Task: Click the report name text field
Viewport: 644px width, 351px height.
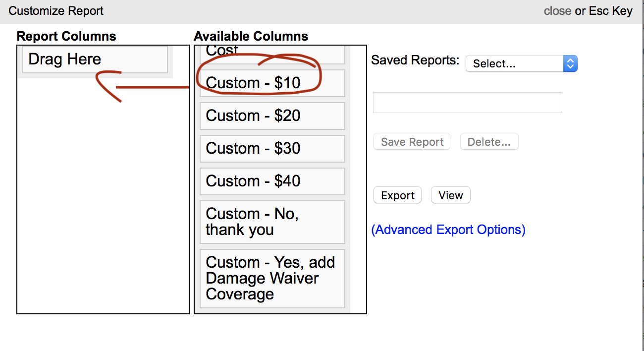Action: pyautogui.click(x=467, y=103)
